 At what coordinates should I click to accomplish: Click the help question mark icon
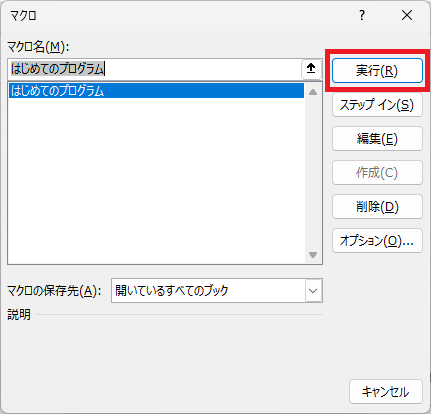tap(362, 15)
